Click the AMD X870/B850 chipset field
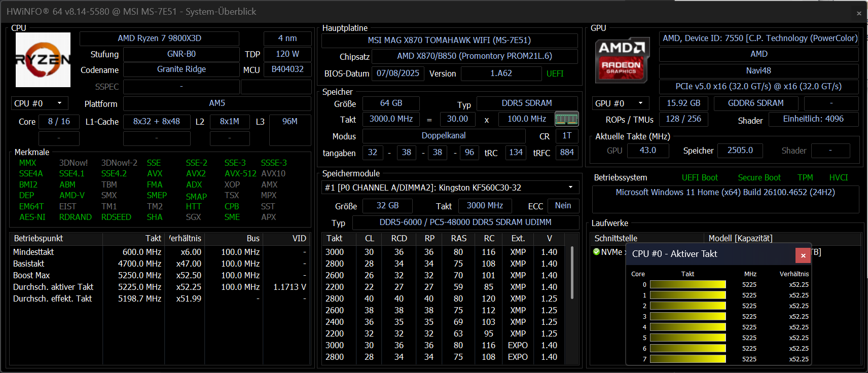This screenshot has width=868, height=373. click(475, 56)
